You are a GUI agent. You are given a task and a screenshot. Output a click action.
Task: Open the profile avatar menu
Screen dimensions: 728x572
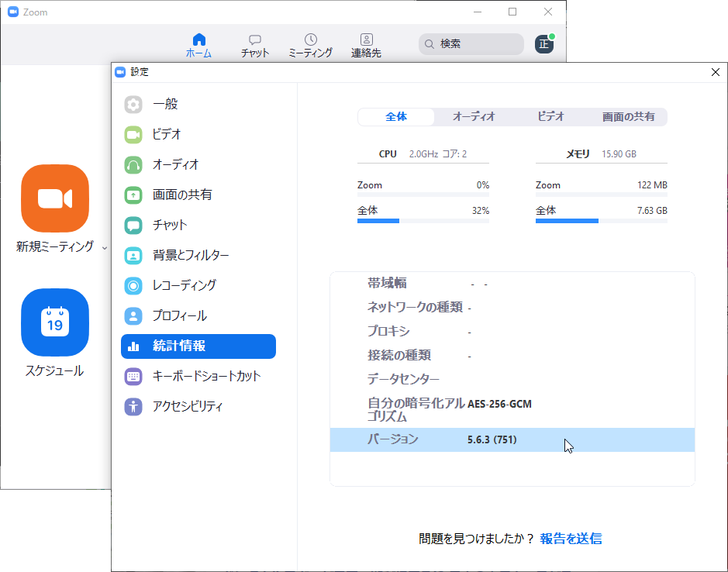[x=544, y=44]
